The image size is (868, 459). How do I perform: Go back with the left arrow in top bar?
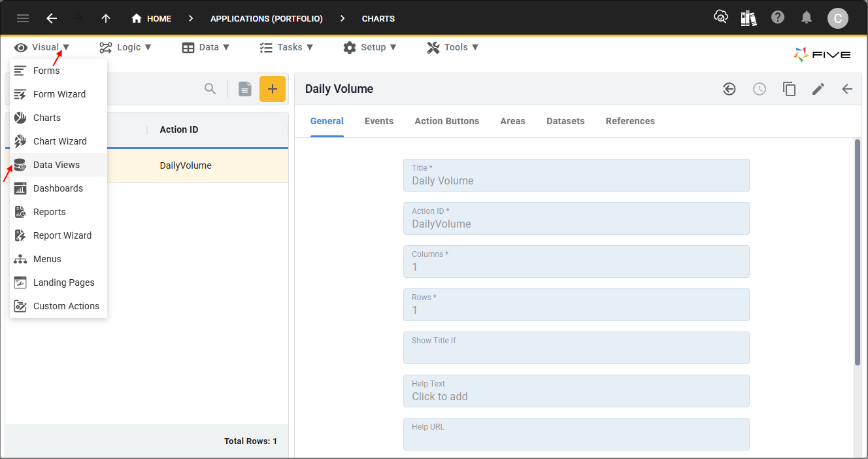click(52, 18)
